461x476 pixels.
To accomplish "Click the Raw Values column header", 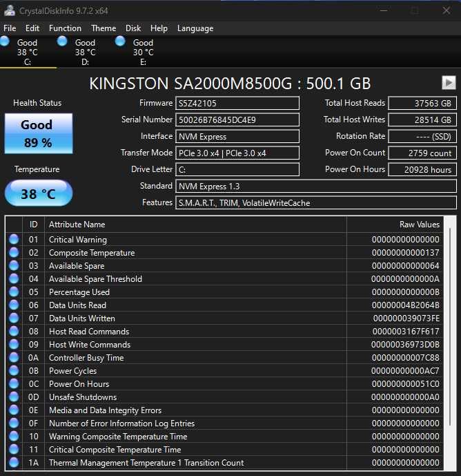I will coord(419,225).
